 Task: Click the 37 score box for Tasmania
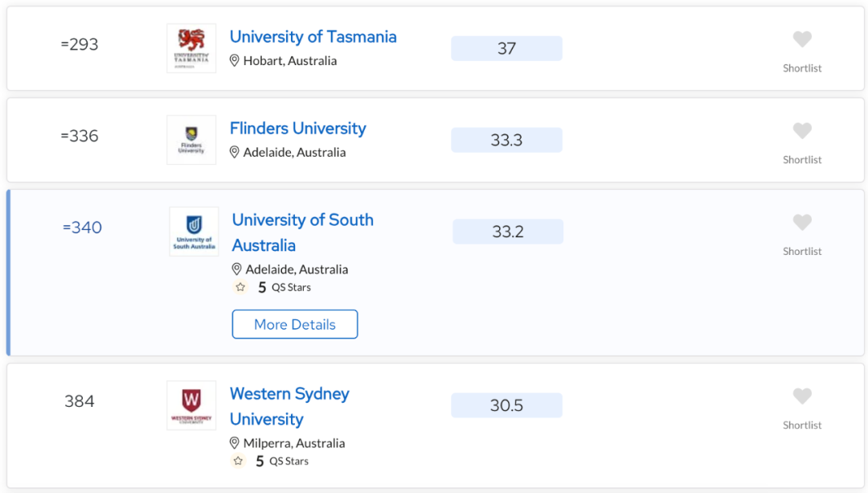tap(506, 48)
